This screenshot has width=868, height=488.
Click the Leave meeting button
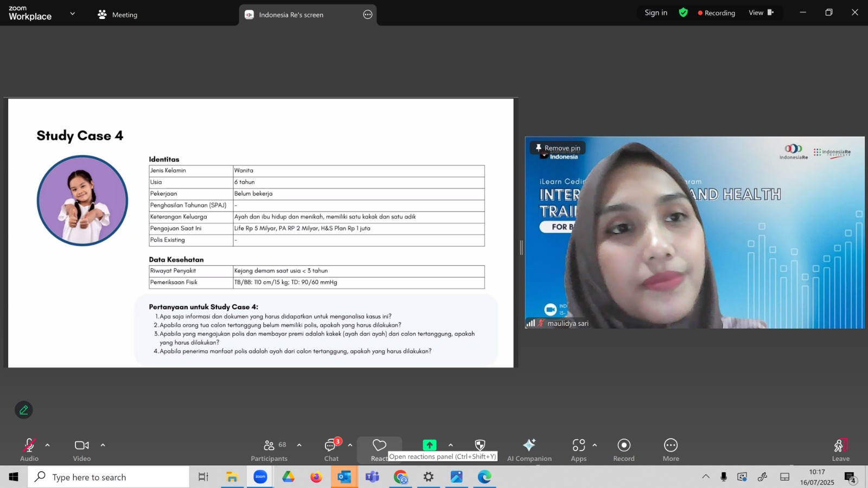pyautogui.click(x=841, y=450)
